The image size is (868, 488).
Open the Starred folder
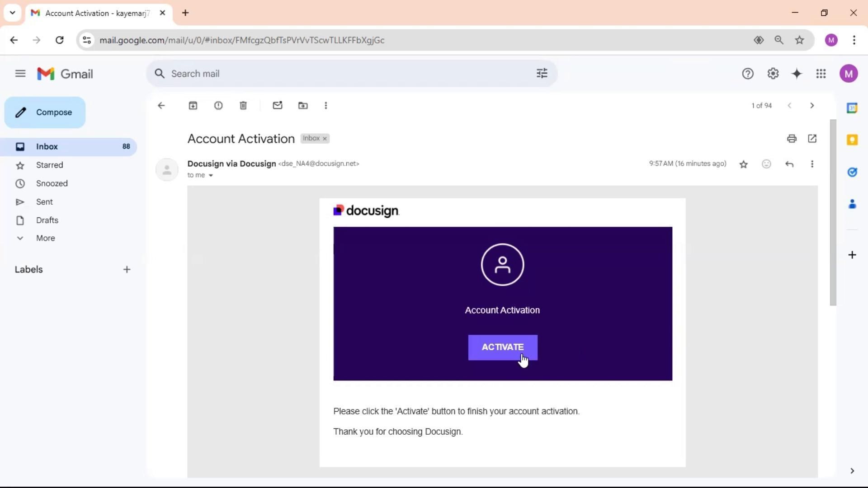point(49,165)
